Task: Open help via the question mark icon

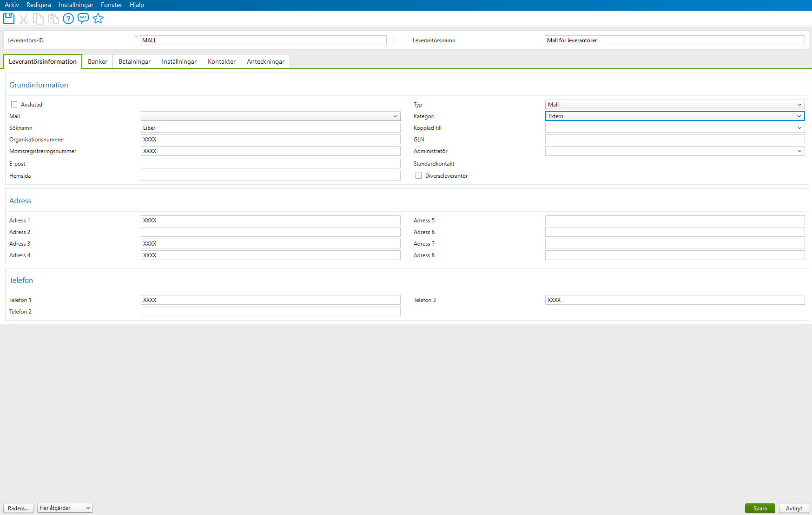Action: [68, 19]
